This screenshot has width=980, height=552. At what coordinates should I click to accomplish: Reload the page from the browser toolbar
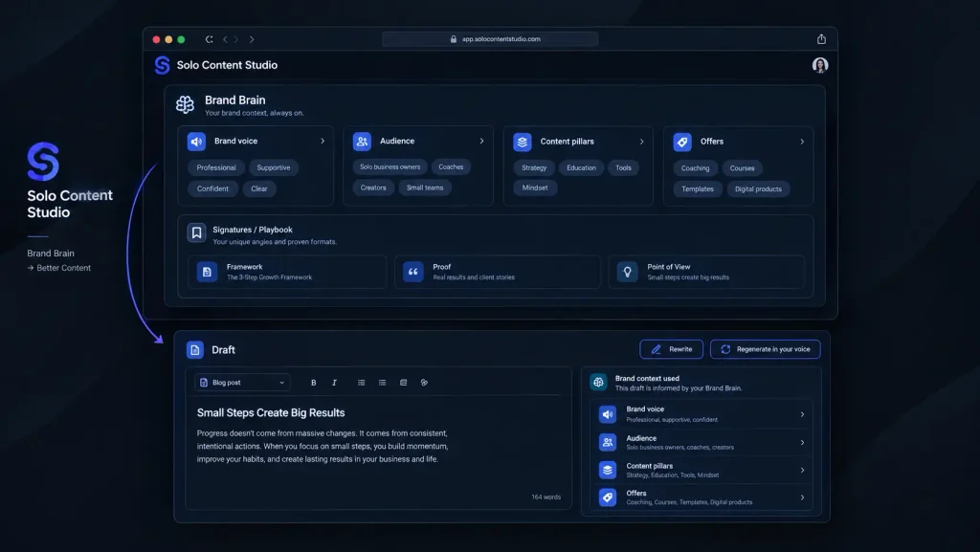pos(209,39)
